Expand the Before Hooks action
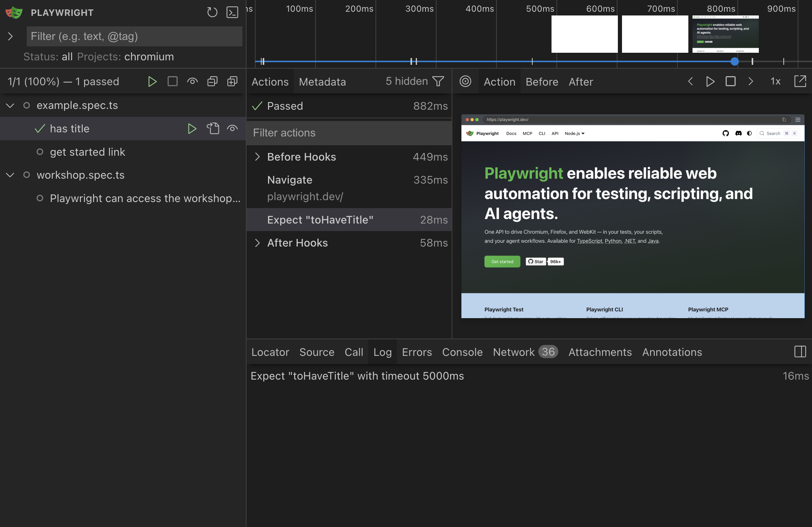812x527 pixels. click(x=257, y=157)
